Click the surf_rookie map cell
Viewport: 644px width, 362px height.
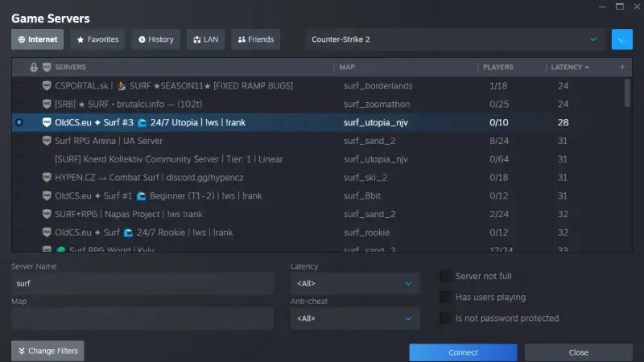point(367,232)
